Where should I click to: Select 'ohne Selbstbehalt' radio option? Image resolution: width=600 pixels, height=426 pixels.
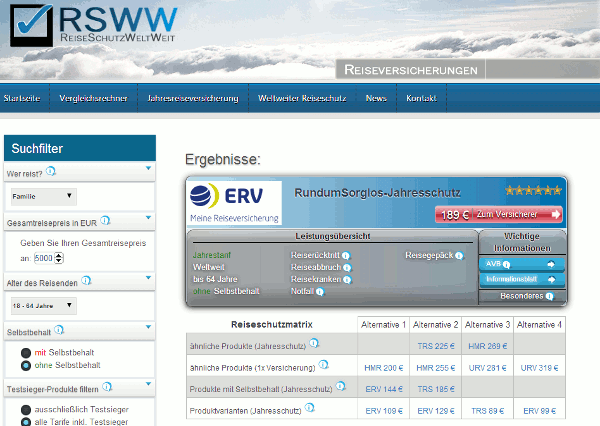coord(27,366)
